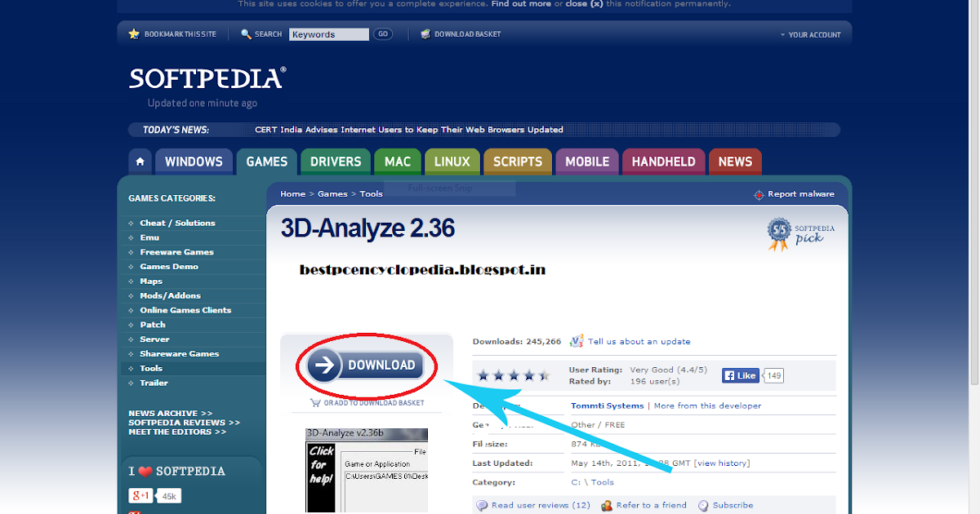Click the bookmark star icon
The width and height of the screenshot is (980, 514).
click(x=134, y=34)
